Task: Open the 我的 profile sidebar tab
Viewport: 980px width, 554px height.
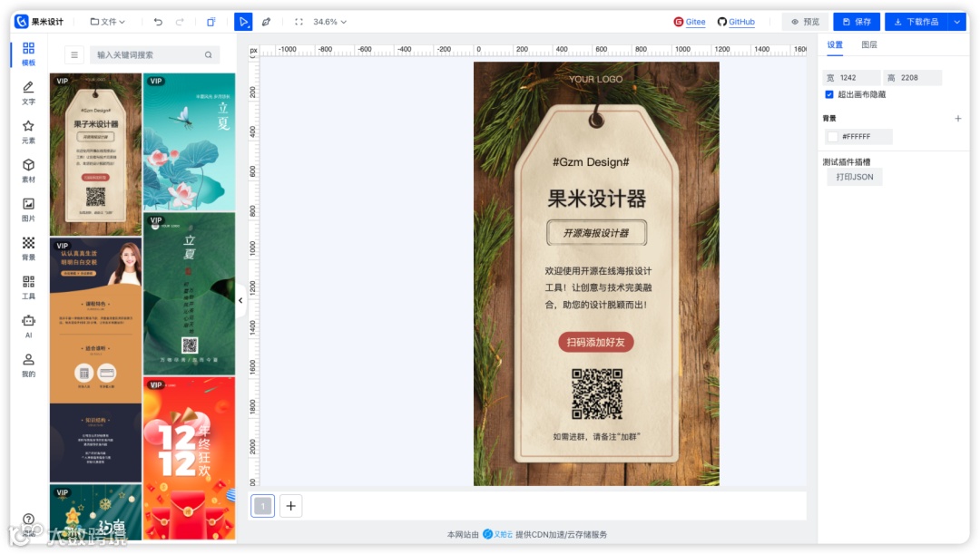Action: (x=28, y=365)
